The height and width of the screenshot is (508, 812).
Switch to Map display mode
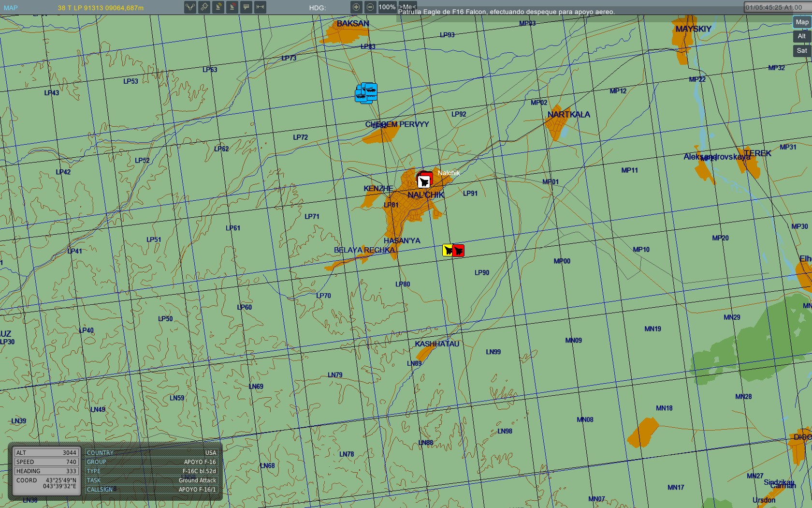pos(802,22)
